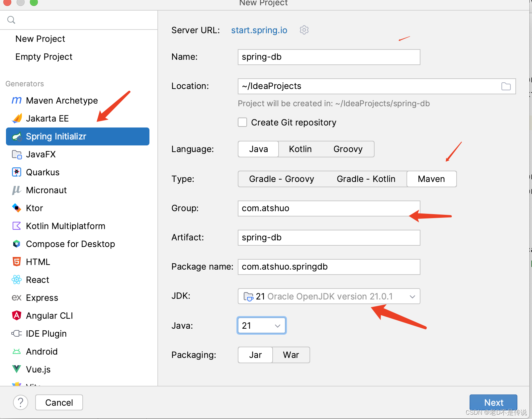Click the Maven Archetype icon

(17, 100)
